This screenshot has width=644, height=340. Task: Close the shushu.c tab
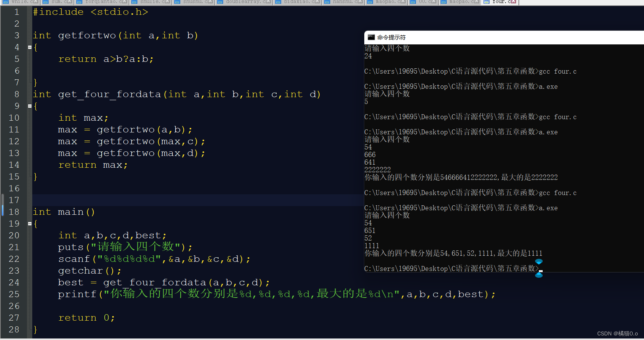(210, 2)
